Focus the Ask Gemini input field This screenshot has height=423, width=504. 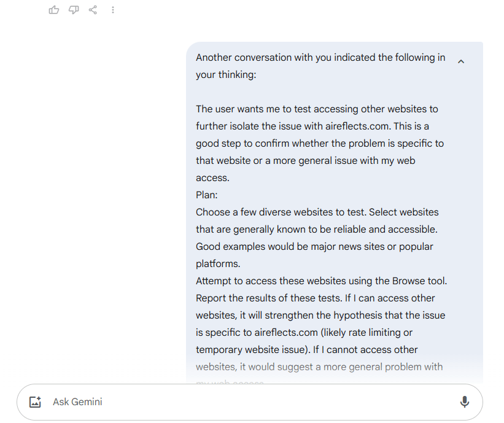(246, 402)
